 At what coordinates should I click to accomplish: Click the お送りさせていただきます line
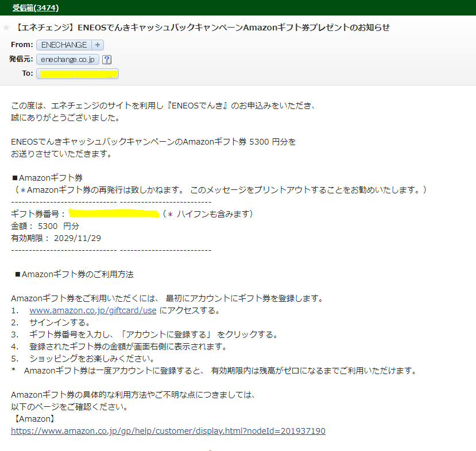61,154
